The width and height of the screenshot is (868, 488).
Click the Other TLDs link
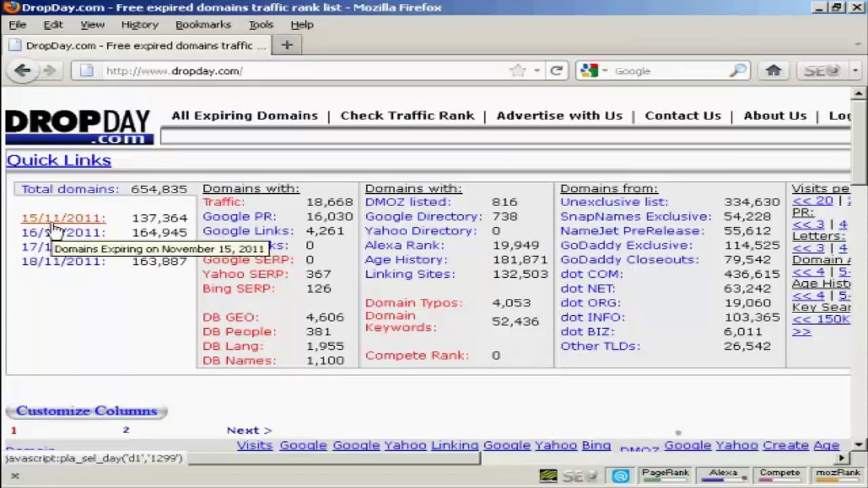600,346
